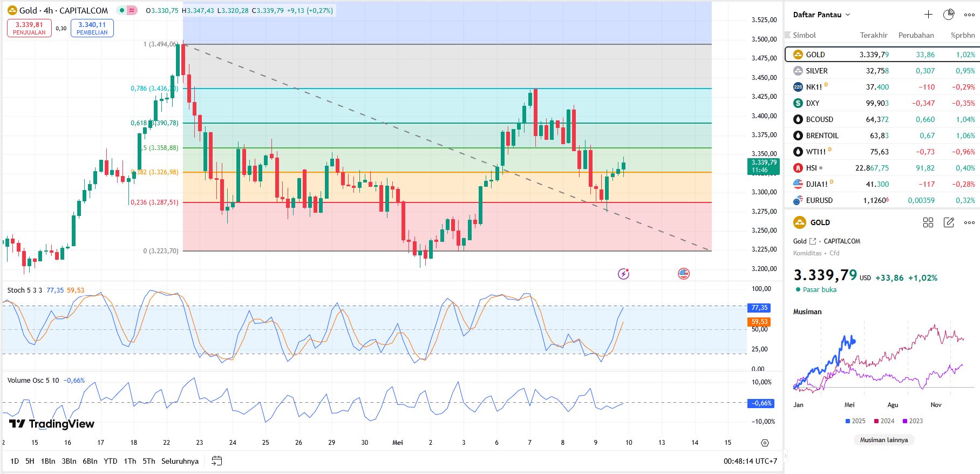Click the go-to-date calendar icon
This screenshot has width=980, height=474.
(x=217, y=461)
